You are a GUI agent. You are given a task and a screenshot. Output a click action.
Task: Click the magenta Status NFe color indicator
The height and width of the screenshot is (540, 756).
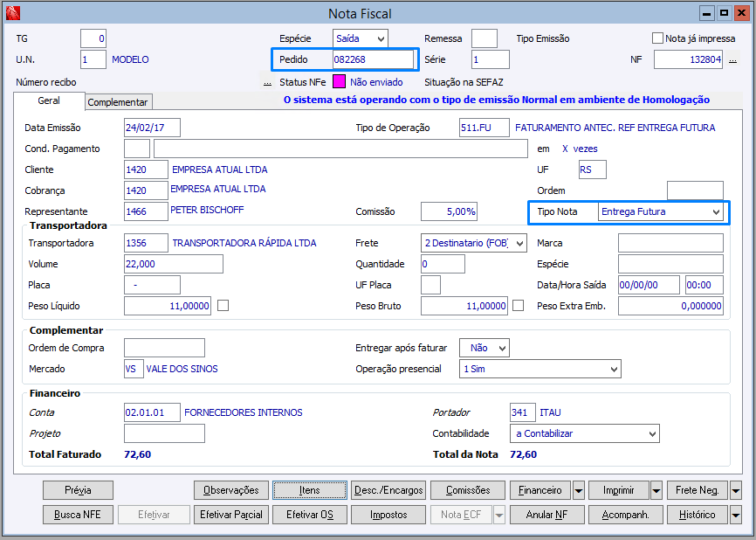(339, 81)
